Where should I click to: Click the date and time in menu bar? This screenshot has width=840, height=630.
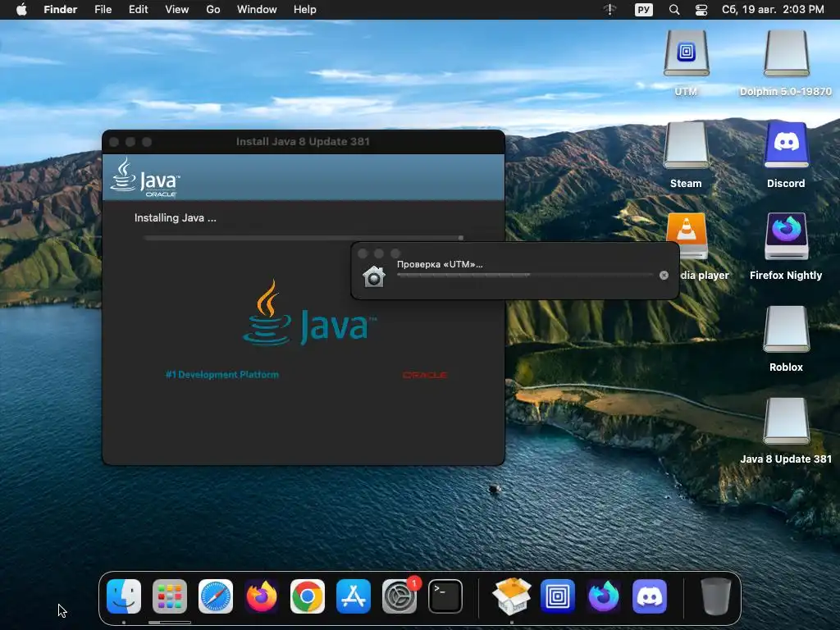click(773, 10)
